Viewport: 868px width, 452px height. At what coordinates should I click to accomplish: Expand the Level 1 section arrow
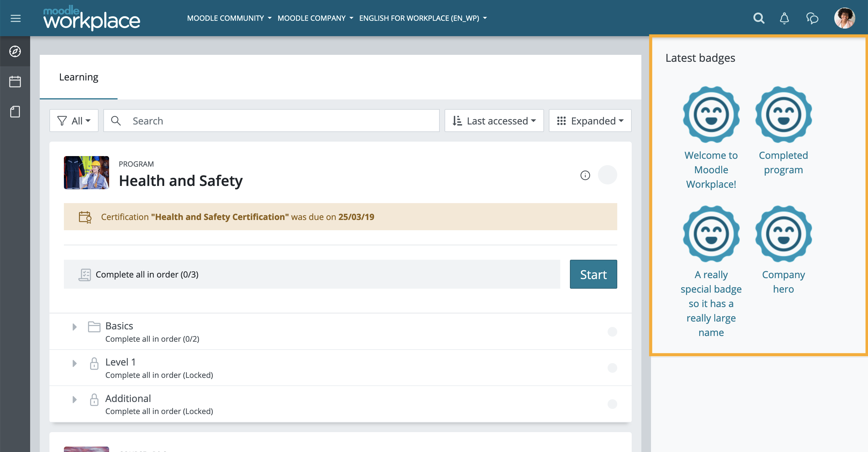[x=74, y=363]
